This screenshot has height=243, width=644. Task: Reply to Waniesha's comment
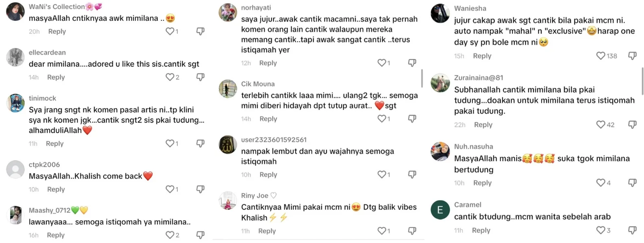coord(482,56)
